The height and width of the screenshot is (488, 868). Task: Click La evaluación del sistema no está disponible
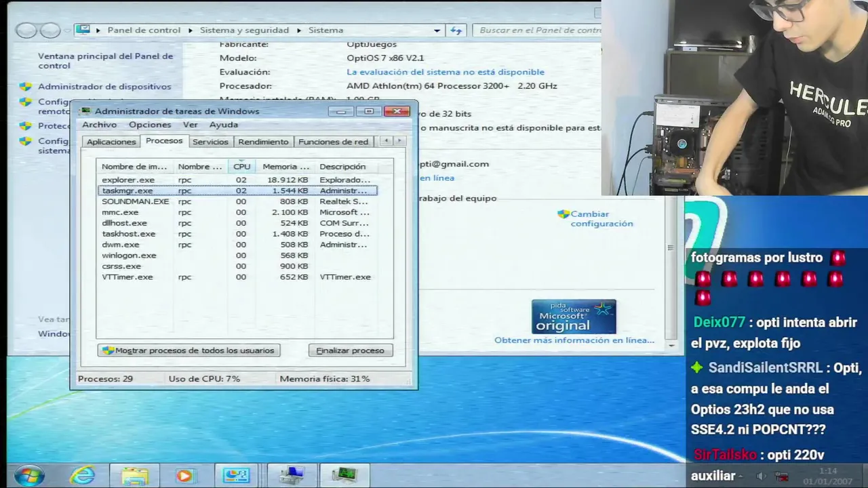(446, 72)
